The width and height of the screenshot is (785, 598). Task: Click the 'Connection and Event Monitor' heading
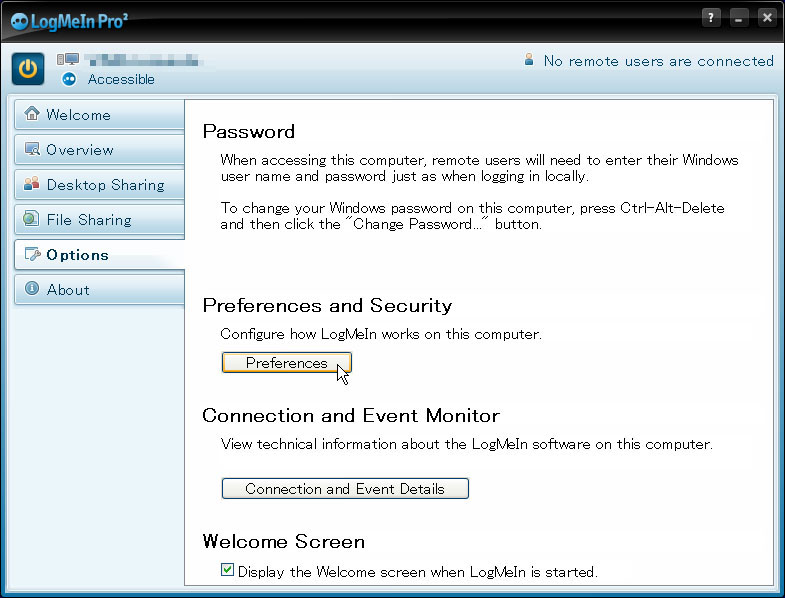click(351, 416)
